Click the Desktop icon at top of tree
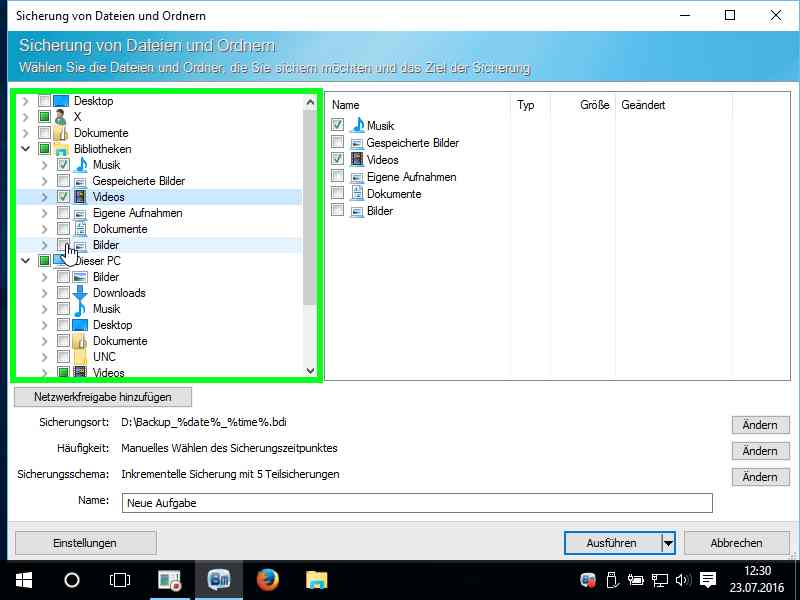The image size is (800, 600). tap(61, 101)
